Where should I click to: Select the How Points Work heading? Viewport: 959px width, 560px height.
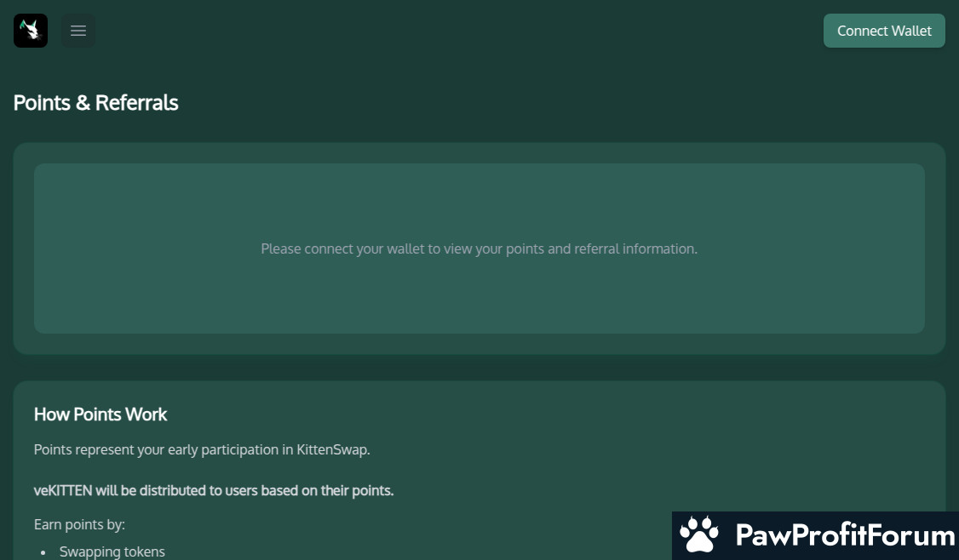[x=100, y=414]
